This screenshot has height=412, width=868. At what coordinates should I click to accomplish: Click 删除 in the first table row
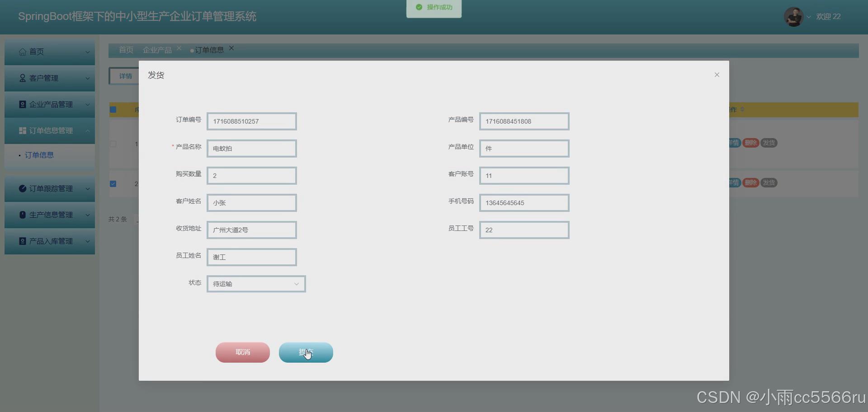[x=751, y=143]
